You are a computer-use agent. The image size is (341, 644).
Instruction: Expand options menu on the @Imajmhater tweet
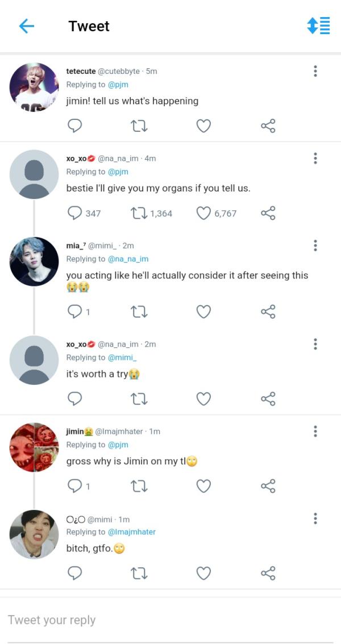pyautogui.click(x=315, y=431)
